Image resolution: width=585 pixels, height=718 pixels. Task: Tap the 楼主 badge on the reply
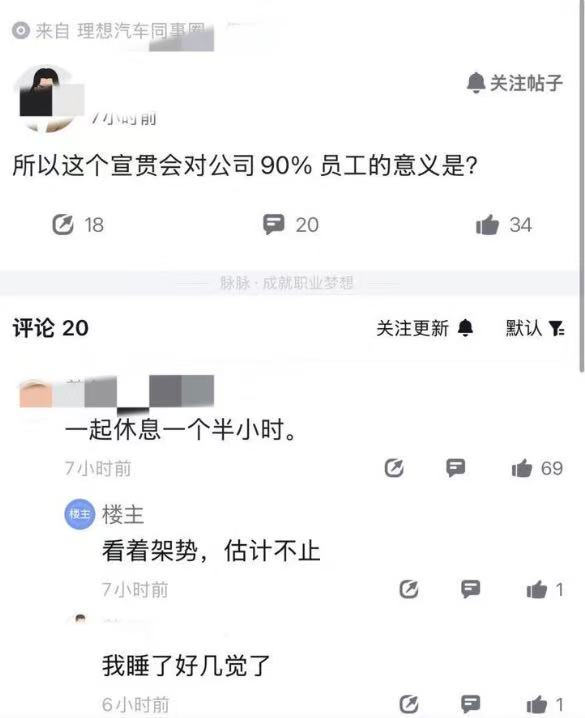80,514
